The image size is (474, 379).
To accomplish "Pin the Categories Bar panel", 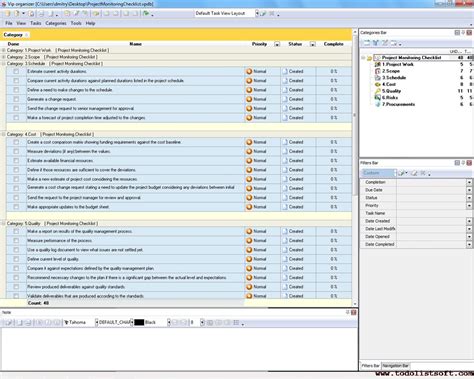I will 463,33.
